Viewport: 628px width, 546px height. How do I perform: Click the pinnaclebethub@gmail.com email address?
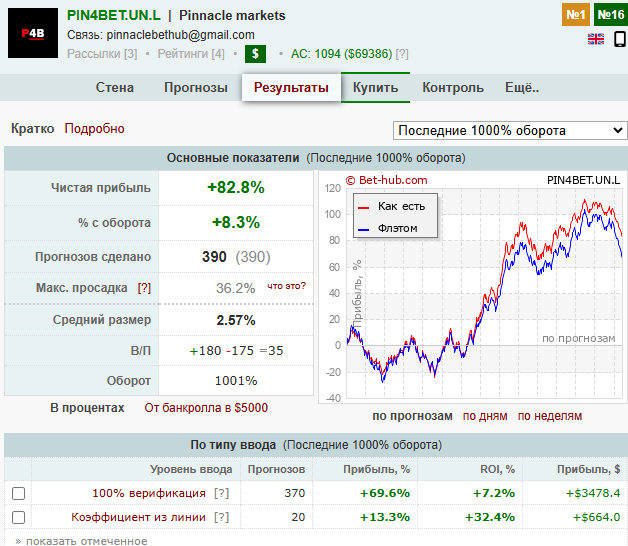[x=180, y=35]
